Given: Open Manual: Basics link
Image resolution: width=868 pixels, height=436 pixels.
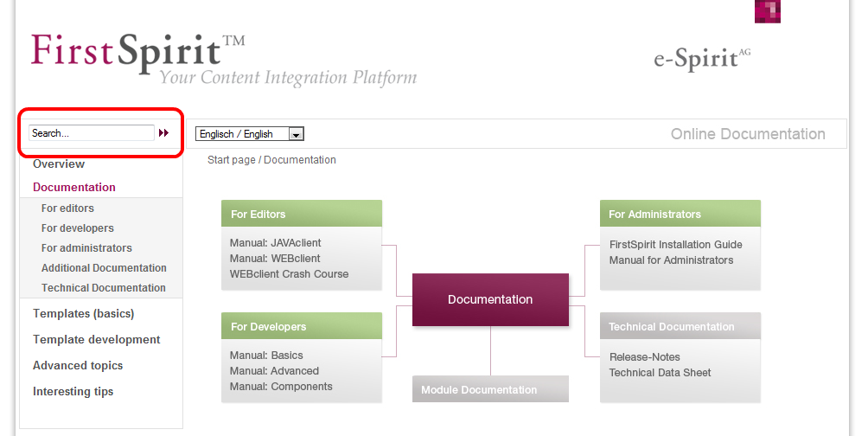Looking at the screenshot, I should coord(266,356).
